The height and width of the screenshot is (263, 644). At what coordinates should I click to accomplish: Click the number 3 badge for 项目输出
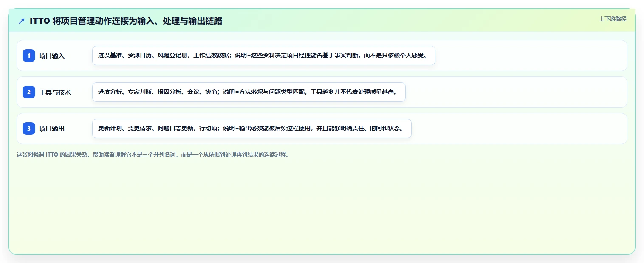point(29,129)
